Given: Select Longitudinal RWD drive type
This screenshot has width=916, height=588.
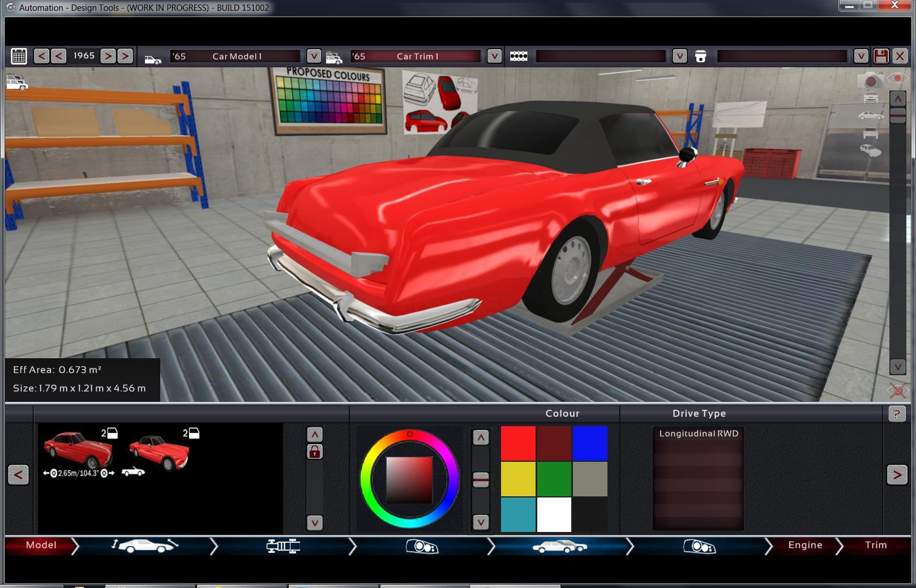Looking at the screenshot, I should coord(698,434).
